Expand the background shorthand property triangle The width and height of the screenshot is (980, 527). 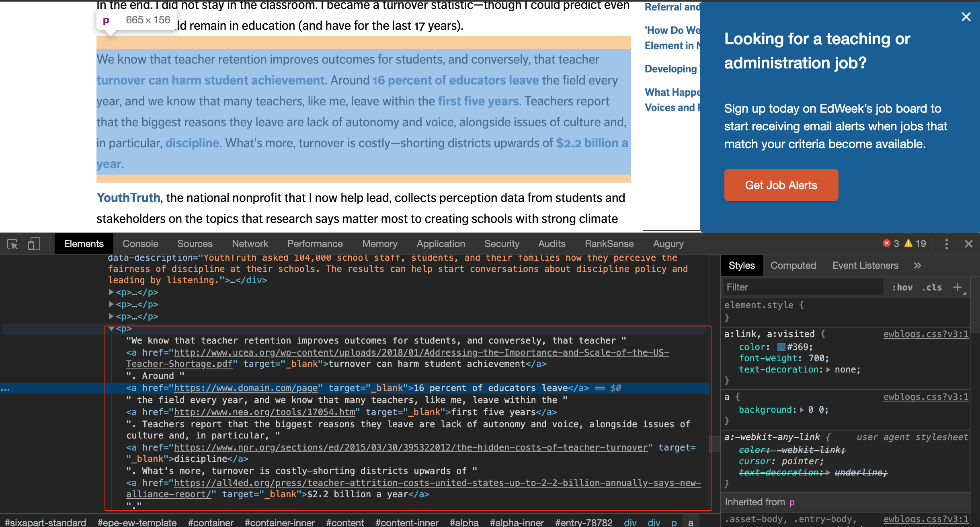coord(802,410)
